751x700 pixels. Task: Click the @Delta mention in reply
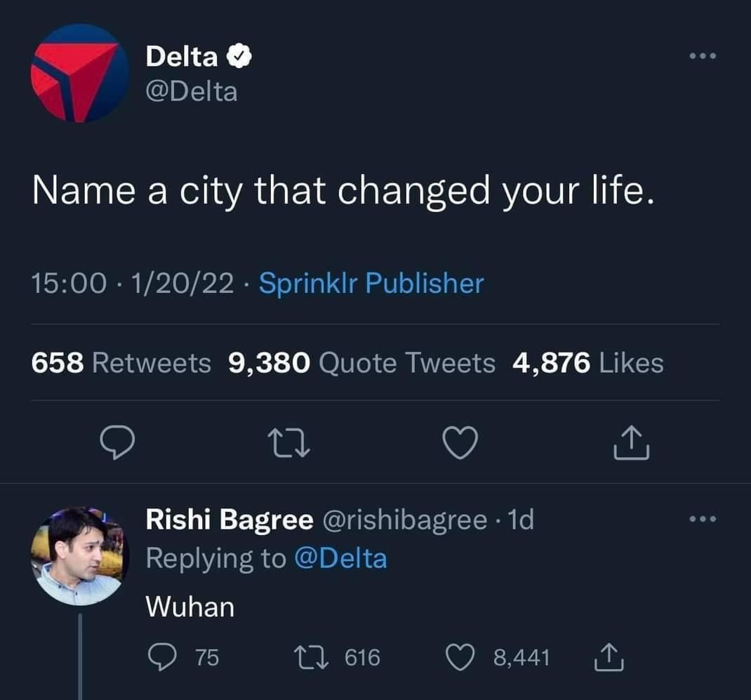click(340, 558)
